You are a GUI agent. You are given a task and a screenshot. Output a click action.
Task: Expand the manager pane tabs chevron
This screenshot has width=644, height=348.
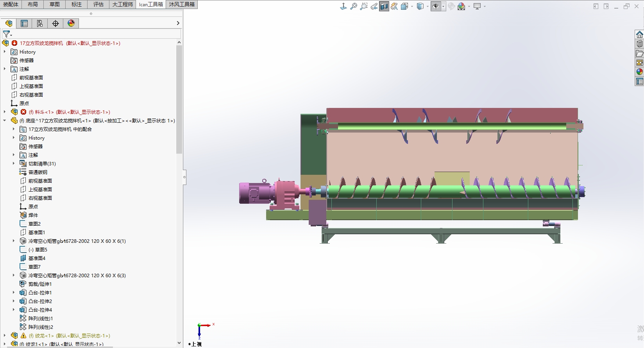pos(178,23)
